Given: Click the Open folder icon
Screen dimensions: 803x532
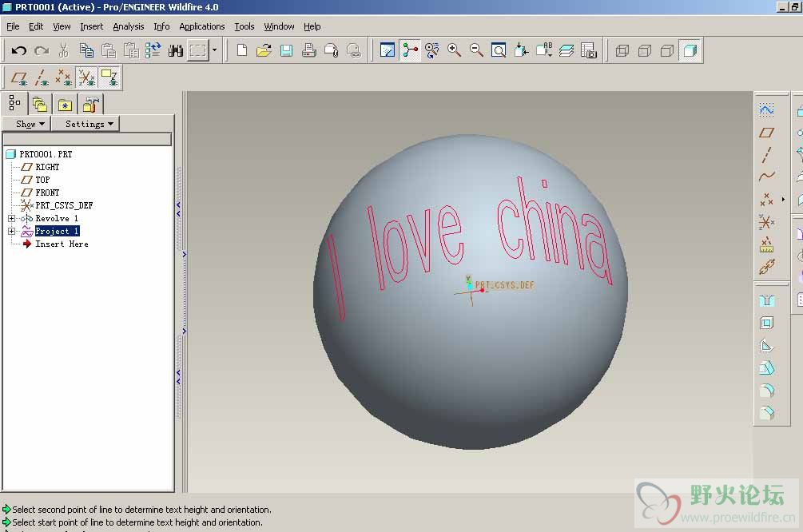Looking at the screenshot, I should point(264,50).
